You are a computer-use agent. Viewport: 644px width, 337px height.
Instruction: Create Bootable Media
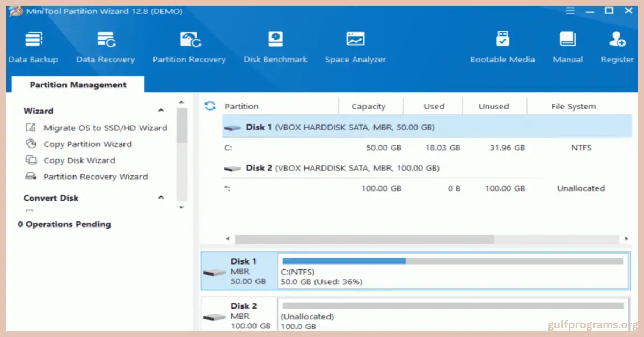point(502,46)
